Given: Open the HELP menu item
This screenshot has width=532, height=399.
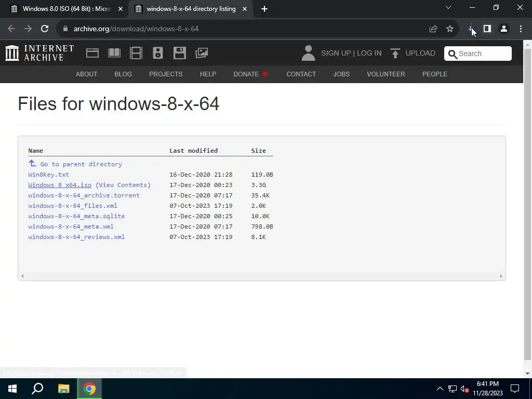Looking at the screenshot, I should coord(208,74).
